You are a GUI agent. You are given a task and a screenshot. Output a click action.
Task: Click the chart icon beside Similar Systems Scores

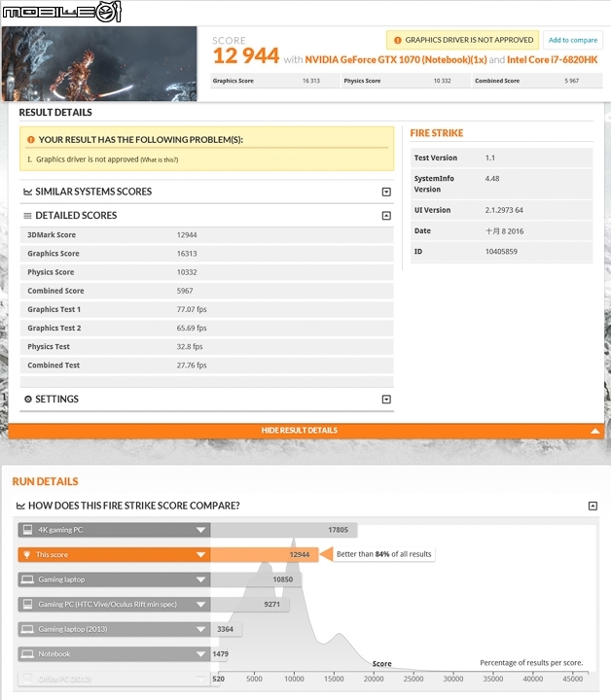click(x=27, y=192)
